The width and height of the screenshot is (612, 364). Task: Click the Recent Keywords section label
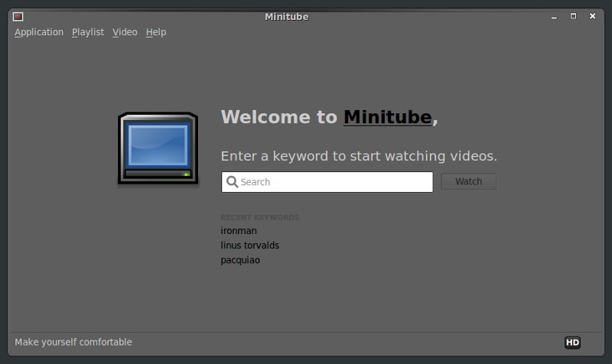[259, 217]
